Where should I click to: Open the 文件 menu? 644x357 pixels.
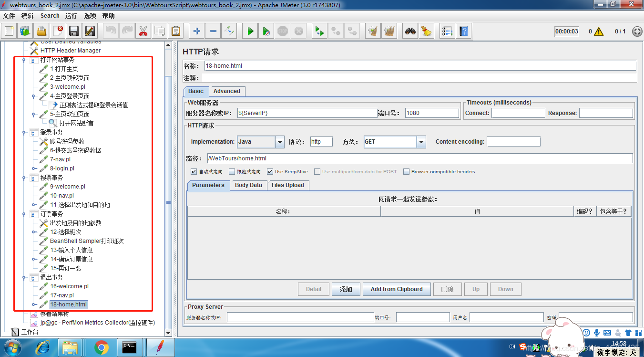point(9,16)
